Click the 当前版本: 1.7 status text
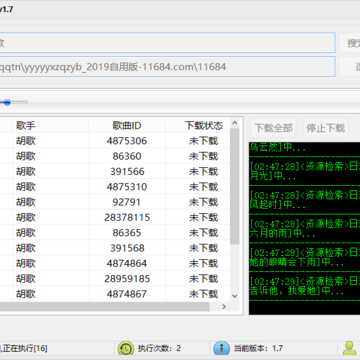 pyautogui.click(x=258, y=349)
